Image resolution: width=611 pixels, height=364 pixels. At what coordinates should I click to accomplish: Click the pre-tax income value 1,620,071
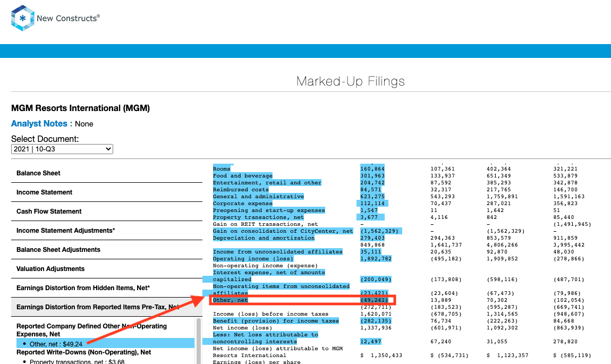[x=376, y=314]
